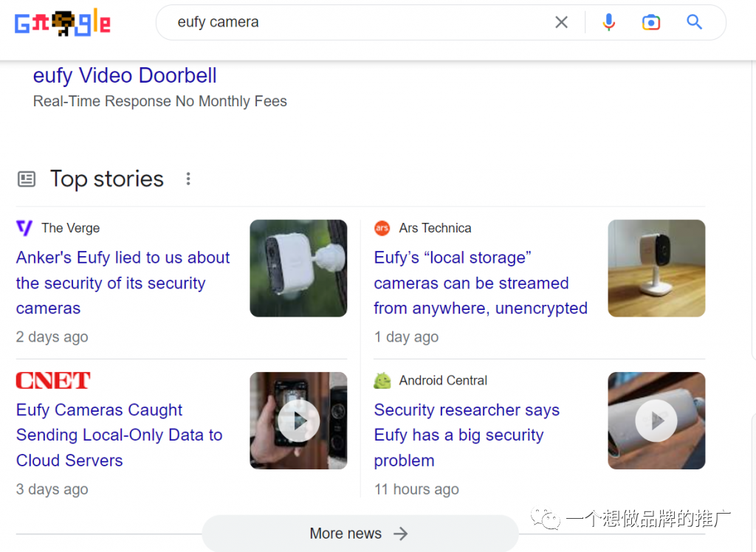Open the Android Central green mascot icon
The image size is (756, 552).
(x=382, y=380)
